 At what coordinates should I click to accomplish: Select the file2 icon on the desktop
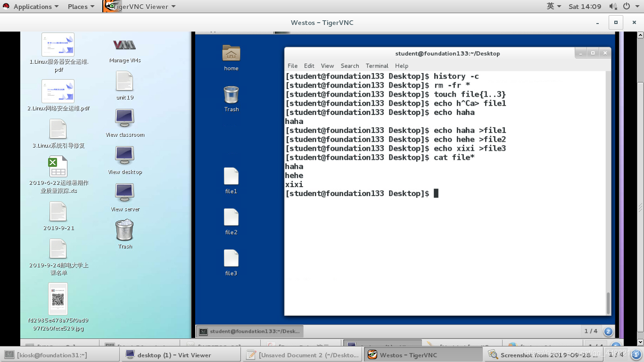pos(231,217)
